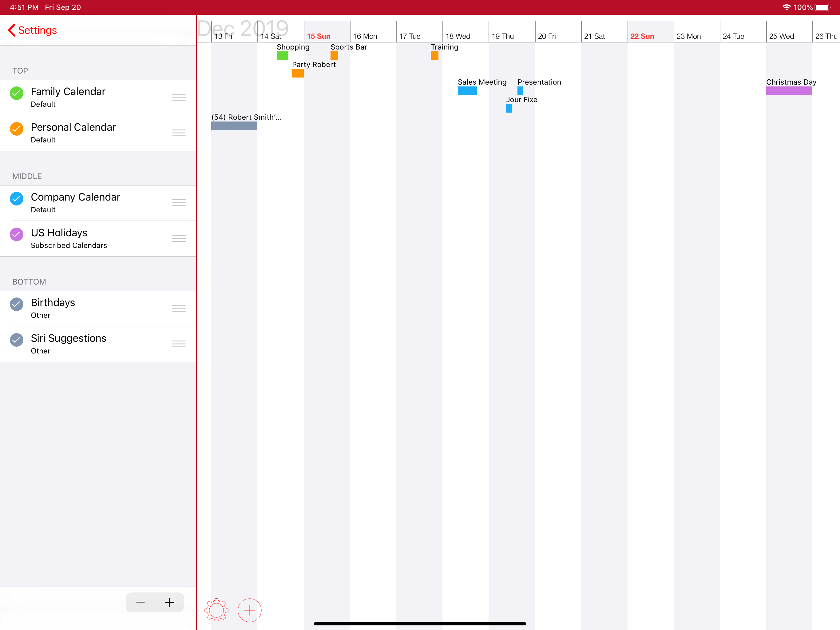This screenshot has width=840, height=630.
Task: Toggle the Birthdays calendar checkmark
Action: click(x=16, y=304)
